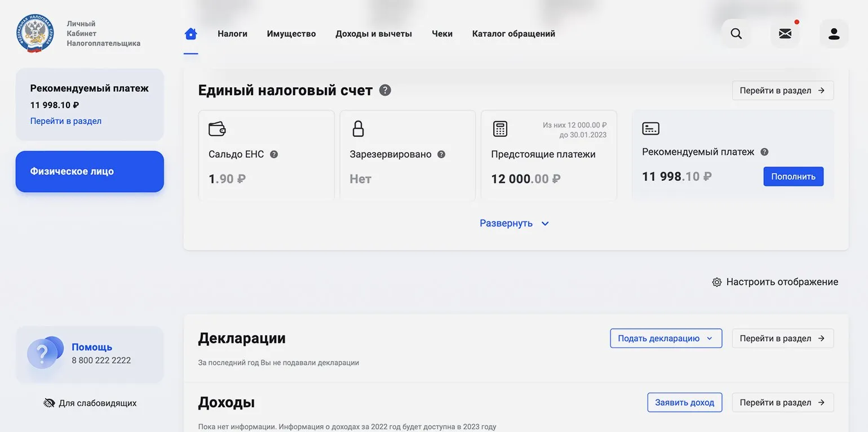Click the home icon in navigation
This screenshot has height=432, width=868.
pos(191,34)
